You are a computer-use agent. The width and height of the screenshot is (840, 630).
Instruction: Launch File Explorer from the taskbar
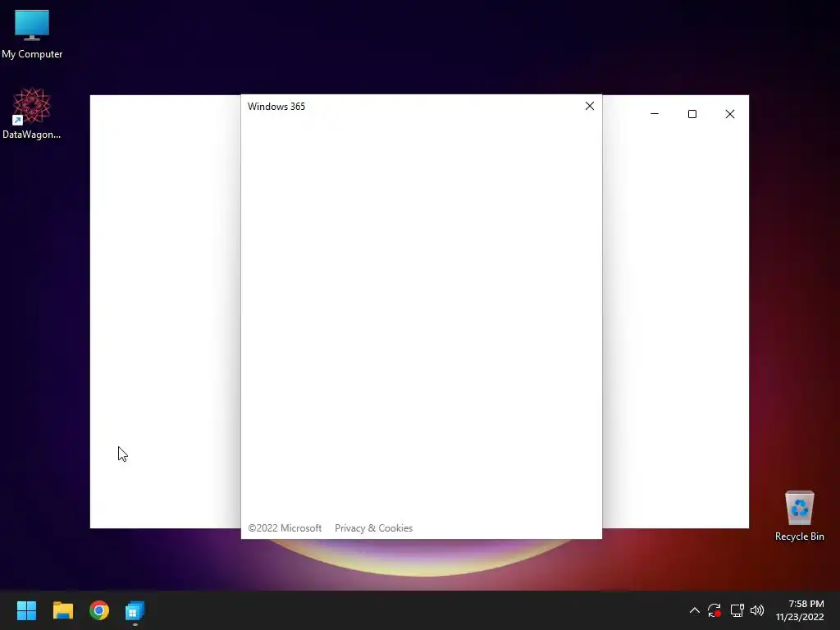pos(62,610)
